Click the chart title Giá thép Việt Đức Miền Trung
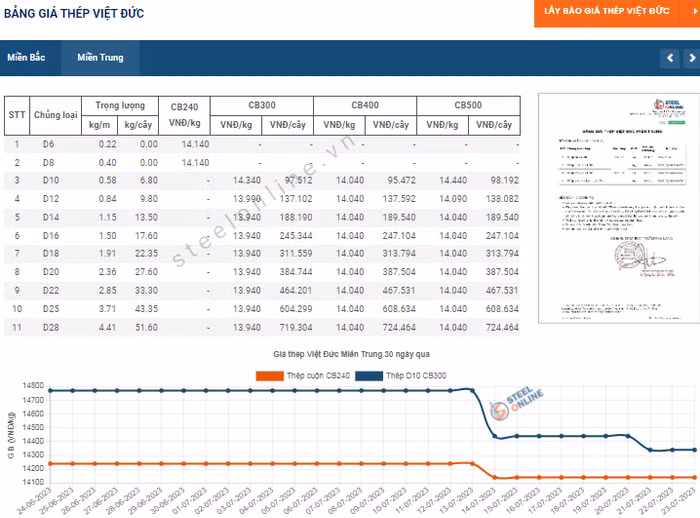700x518 pixels. tap(351, 354)
